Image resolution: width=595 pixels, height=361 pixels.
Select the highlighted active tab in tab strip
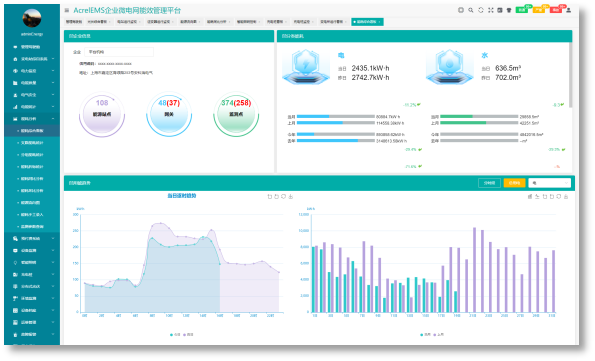367,22
